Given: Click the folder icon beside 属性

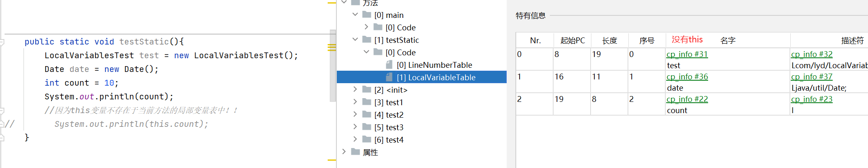Looking at the screenshot, I should [x=356, y=152].
